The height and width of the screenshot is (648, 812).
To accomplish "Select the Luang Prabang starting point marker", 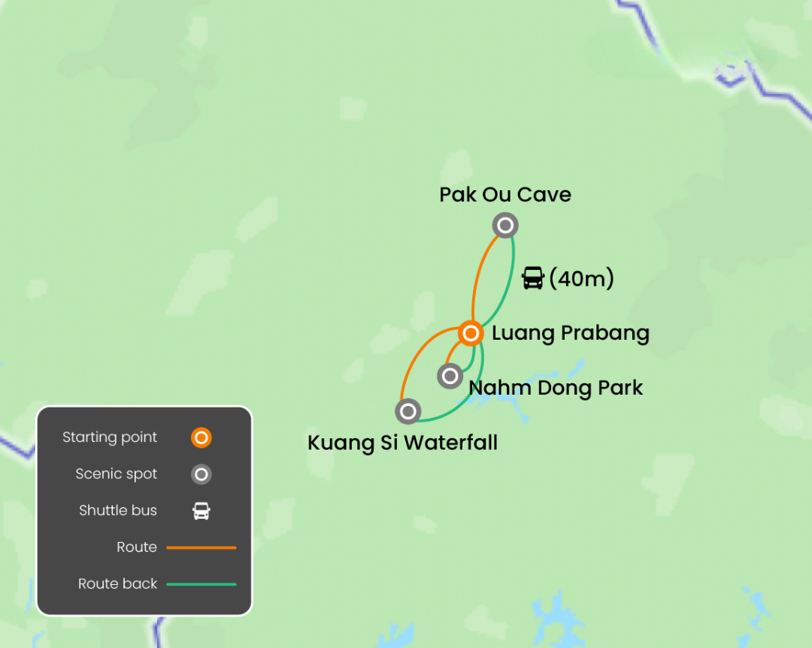I will tap(471, 333).
